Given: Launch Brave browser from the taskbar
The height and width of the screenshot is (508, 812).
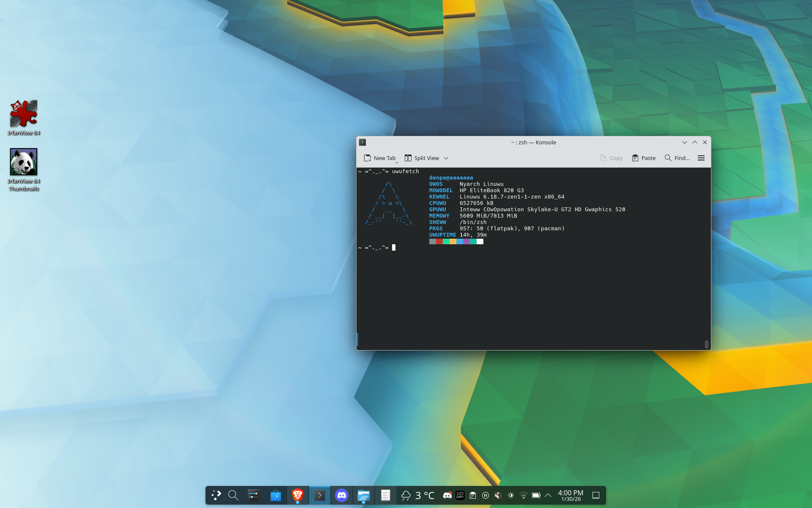Looking at the screenshot, I should tap(298, 495).
